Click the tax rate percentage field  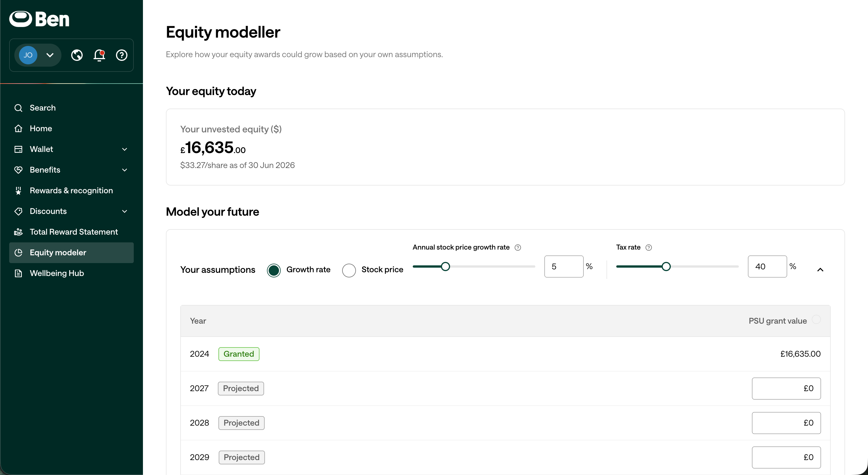click(767, 266)
